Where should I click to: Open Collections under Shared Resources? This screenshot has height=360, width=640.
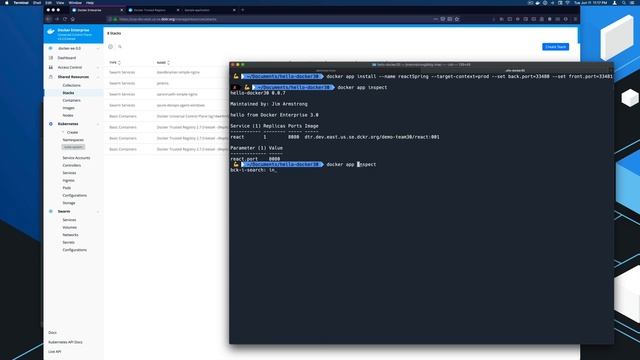(71, 85)
